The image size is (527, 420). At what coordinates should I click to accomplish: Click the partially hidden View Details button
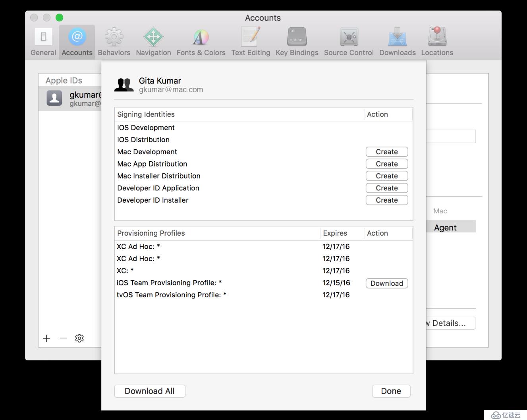[x=451, y=323]
